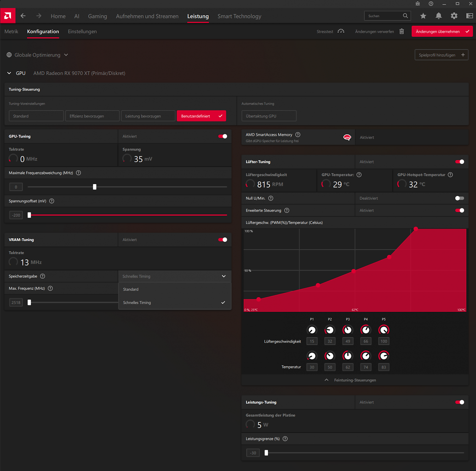Click the Spannungsoffset slider handle
The height and width of the screenshot is (471, 476).
click(29, 215)
